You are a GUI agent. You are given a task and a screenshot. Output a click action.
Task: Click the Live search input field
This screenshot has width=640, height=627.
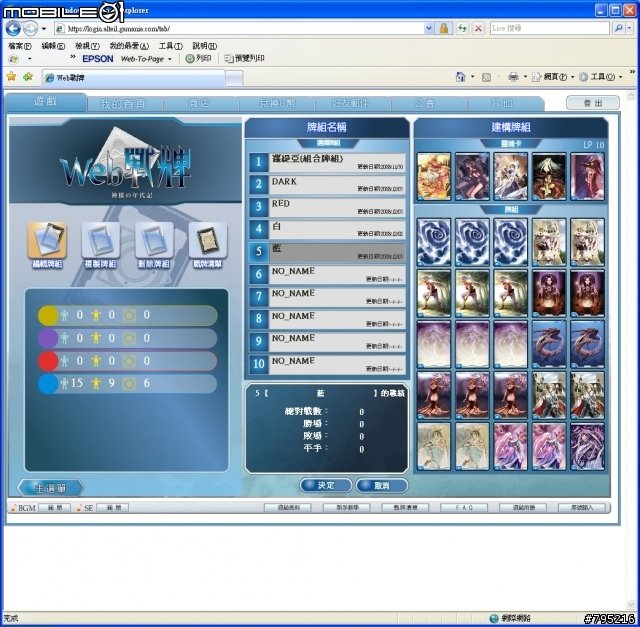(549, 28)
